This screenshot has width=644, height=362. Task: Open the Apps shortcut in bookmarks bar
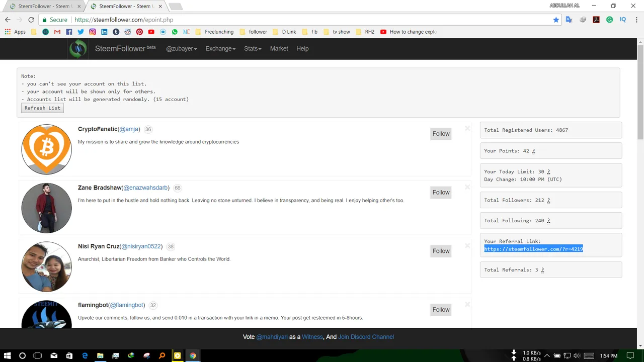pos(15,32)
